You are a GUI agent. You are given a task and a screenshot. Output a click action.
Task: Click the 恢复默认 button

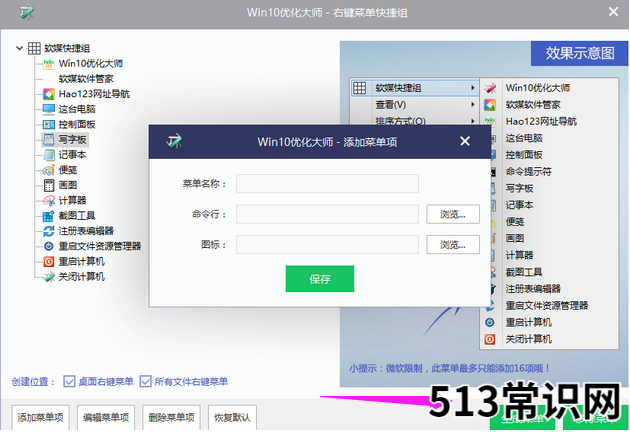point(232,418)
